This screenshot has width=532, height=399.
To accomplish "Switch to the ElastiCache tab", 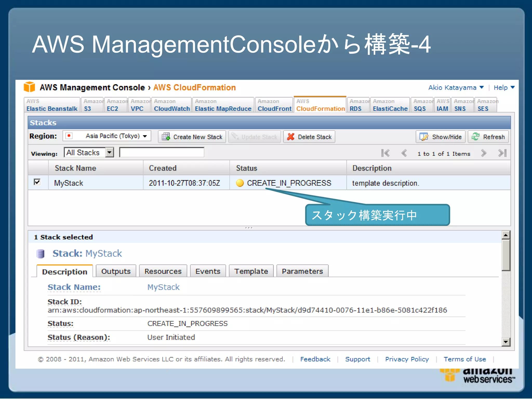I will point(390,105).
